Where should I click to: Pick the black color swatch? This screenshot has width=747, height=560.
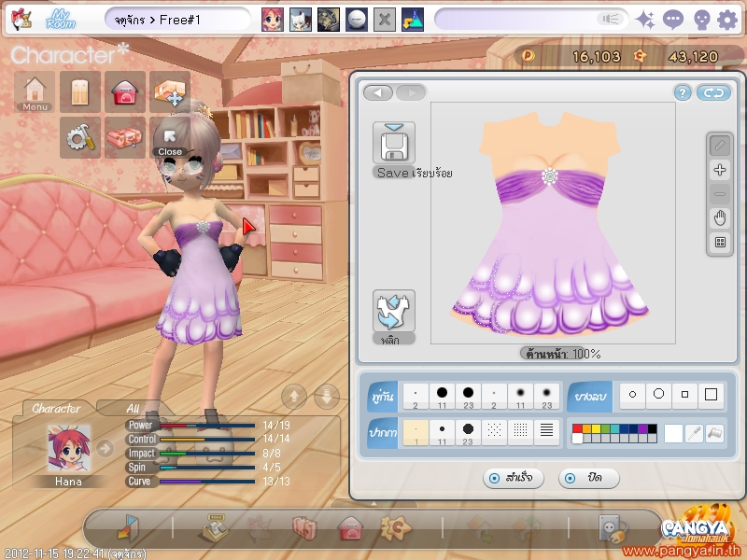point(652,428)
